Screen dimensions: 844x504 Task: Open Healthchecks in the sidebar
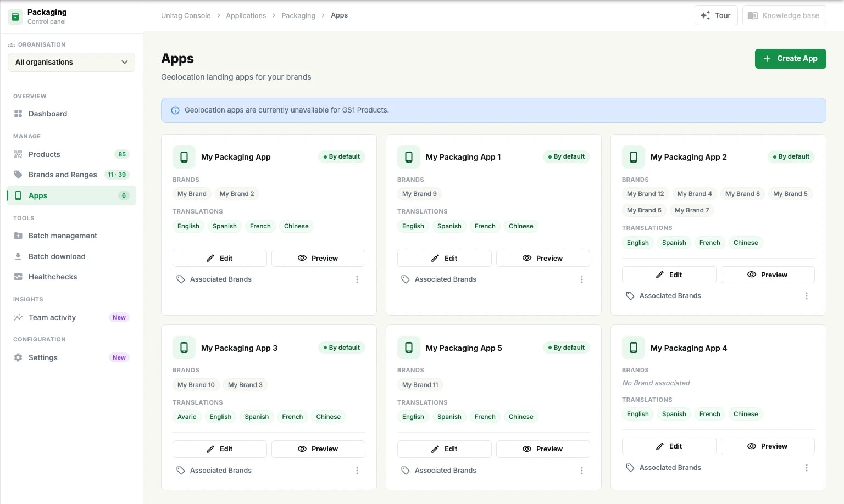pyautogui.click(x=71, y=277)
